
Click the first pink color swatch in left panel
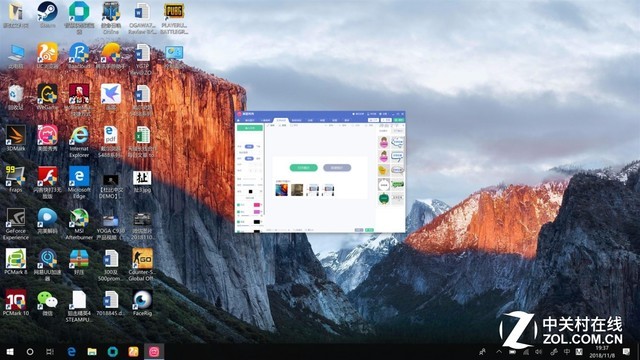(257, 205)
